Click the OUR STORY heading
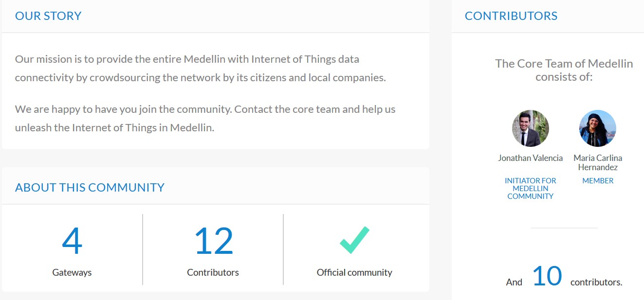644x300 pixels. click(x=48, y=16)
